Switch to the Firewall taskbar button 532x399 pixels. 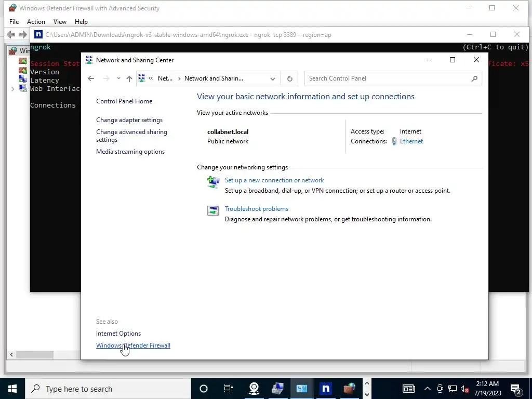pyautogui.click(x=349, y=389)
